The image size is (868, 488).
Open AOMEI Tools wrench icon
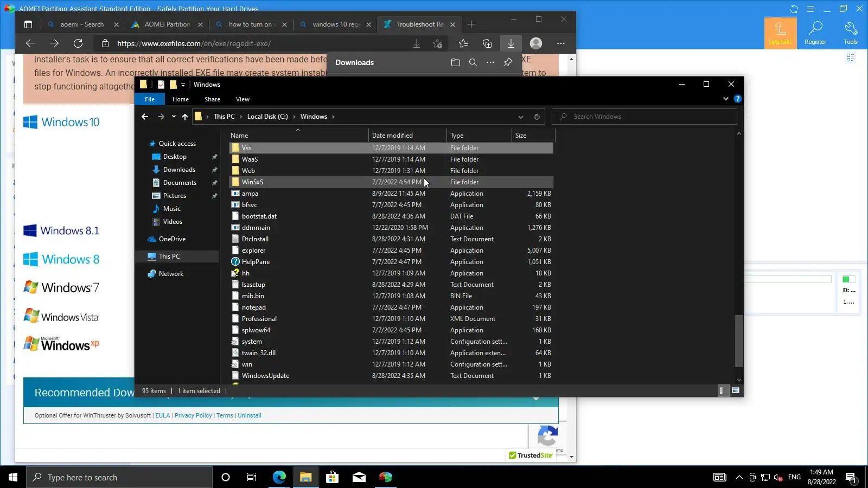(851, 33)
